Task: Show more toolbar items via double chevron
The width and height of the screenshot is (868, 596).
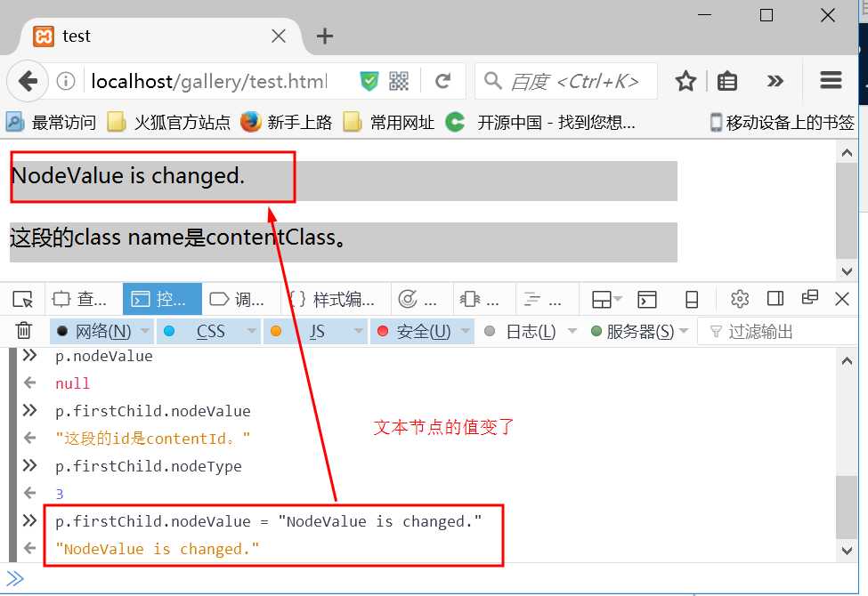Action: (775, 81)
